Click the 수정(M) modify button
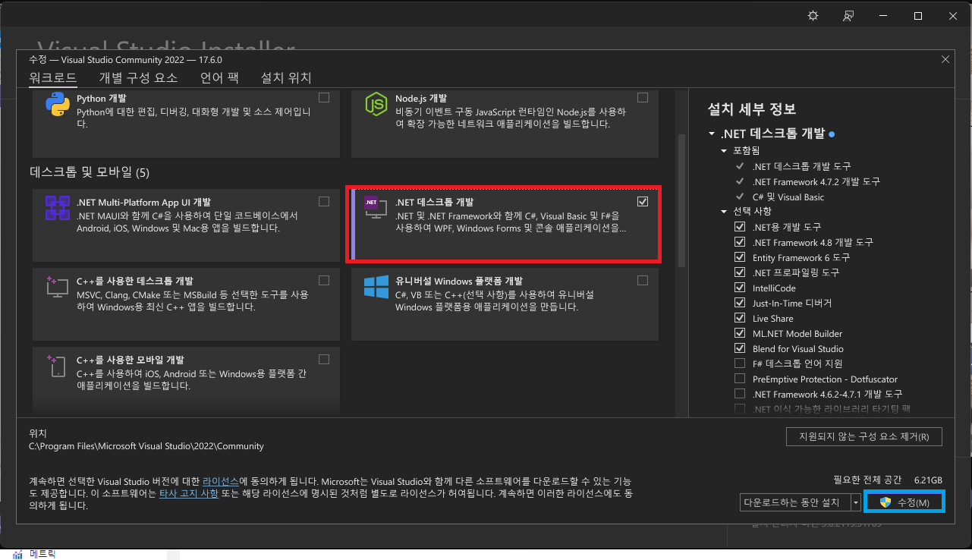This screenshot has width=972, height=560. [904, 502]
